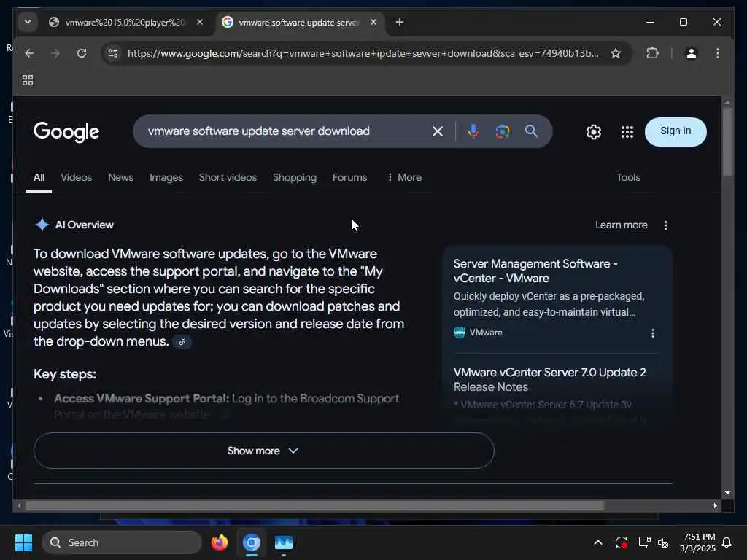Open the Chrome three-dot menu
The width and height of the screenshot is (747, 560).
(x=718, y=53)
